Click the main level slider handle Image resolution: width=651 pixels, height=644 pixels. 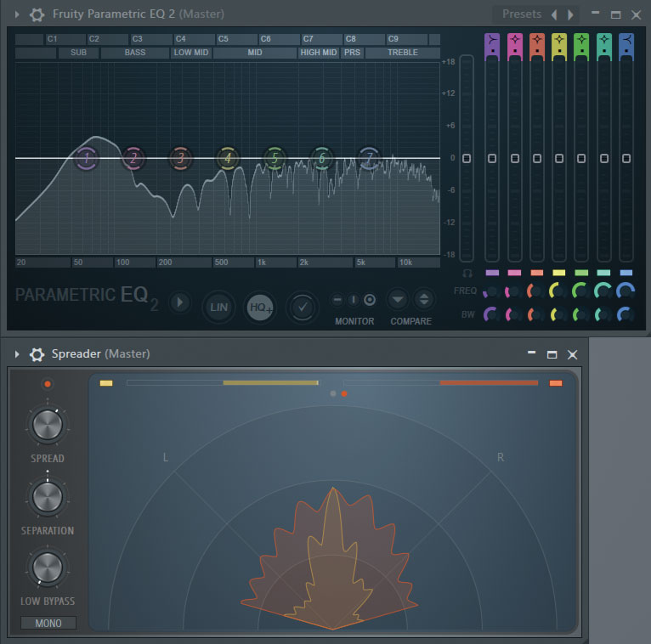click(x=467, y=158)
